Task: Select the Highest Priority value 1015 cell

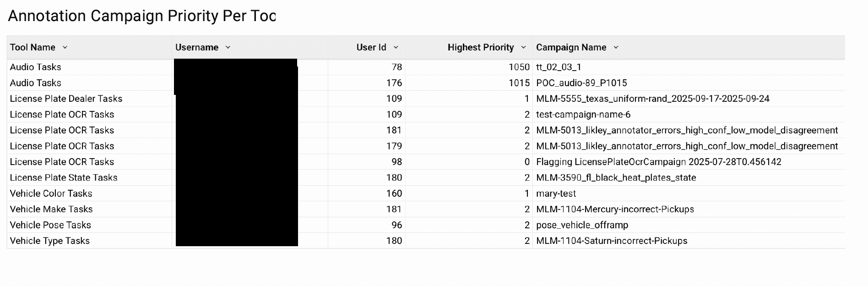Action: 518,83
